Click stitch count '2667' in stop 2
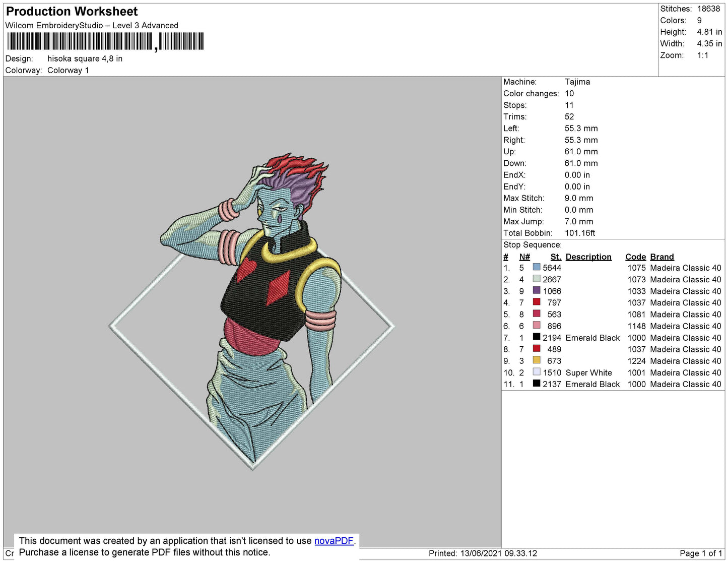Screen dimensions: 728x563 tap(552, 279)
